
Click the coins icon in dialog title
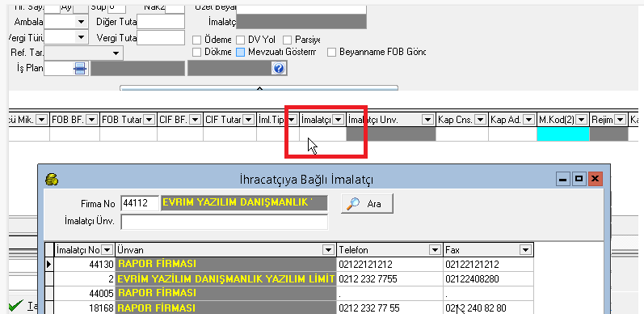click(52, 180)
